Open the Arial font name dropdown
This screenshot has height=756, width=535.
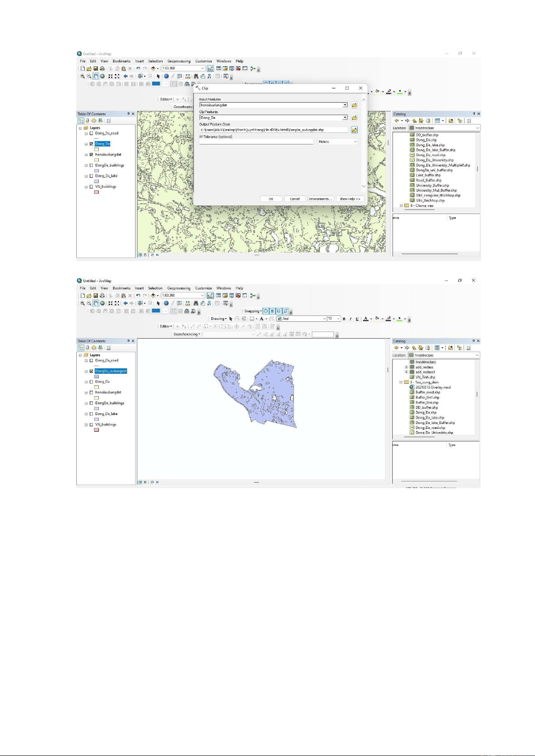324,319
